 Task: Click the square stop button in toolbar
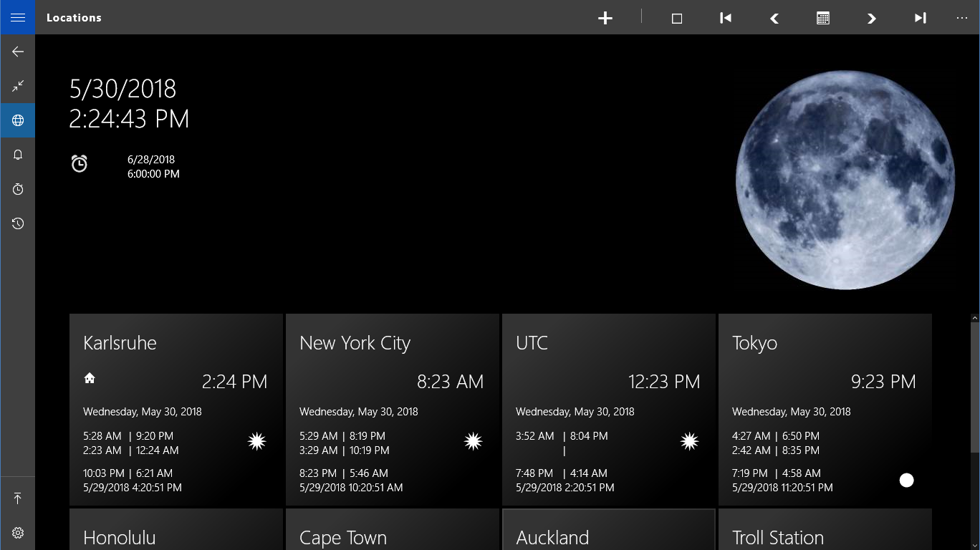click(677, 18)
